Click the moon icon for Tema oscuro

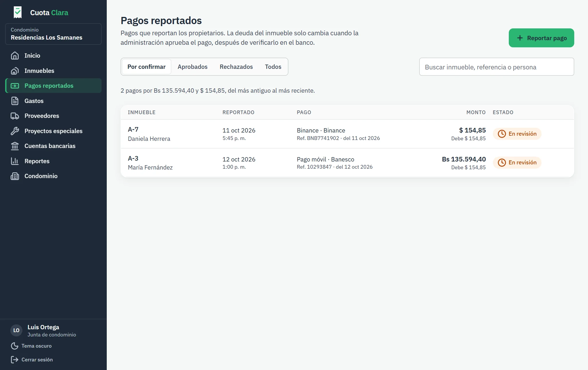[x=15, y=346]
